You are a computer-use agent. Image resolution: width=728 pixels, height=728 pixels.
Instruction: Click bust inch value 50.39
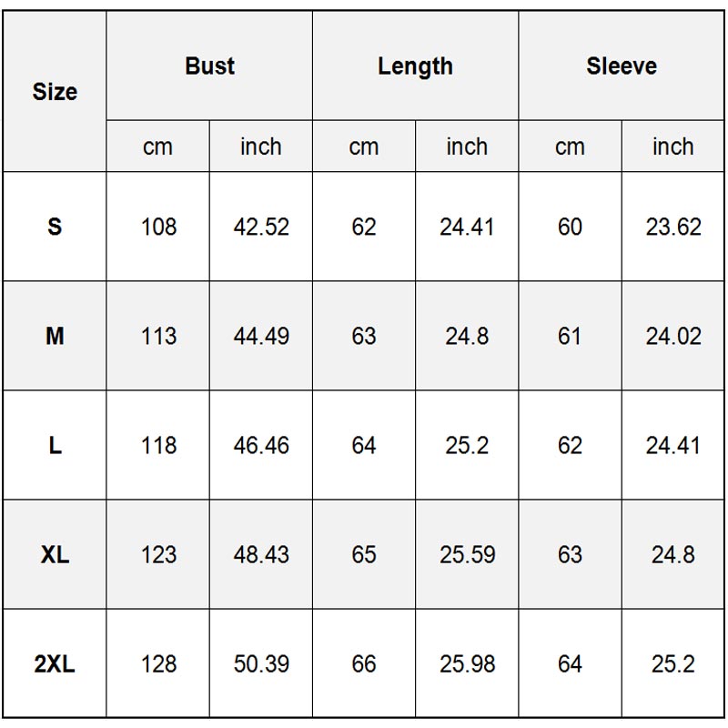261,664
